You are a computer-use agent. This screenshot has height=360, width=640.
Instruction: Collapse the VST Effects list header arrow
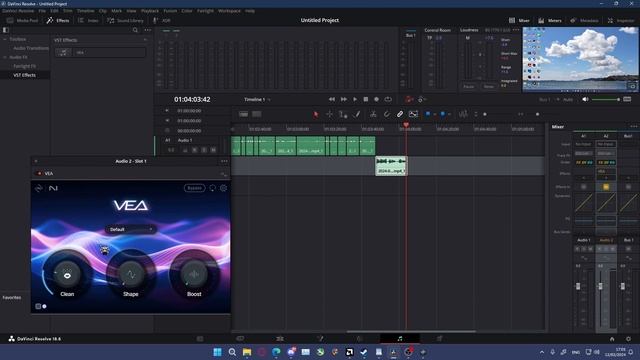tap(145, 40)
